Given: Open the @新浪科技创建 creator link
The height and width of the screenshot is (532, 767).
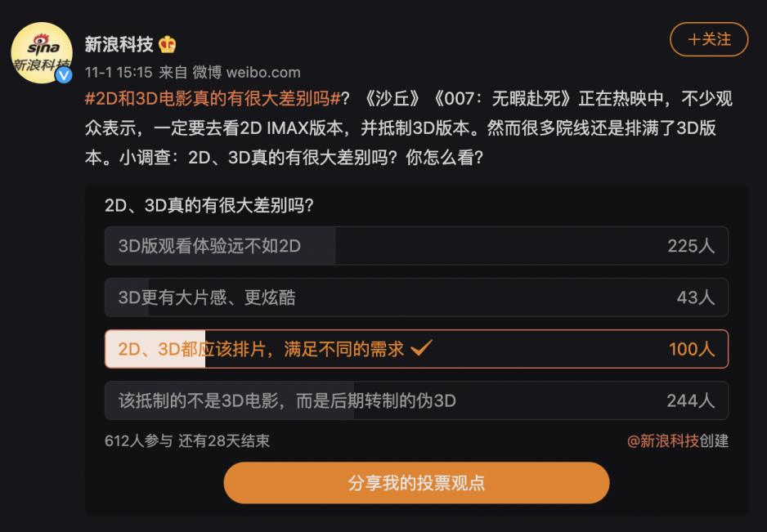Looking at the screenshot, I should pos(679,440).
